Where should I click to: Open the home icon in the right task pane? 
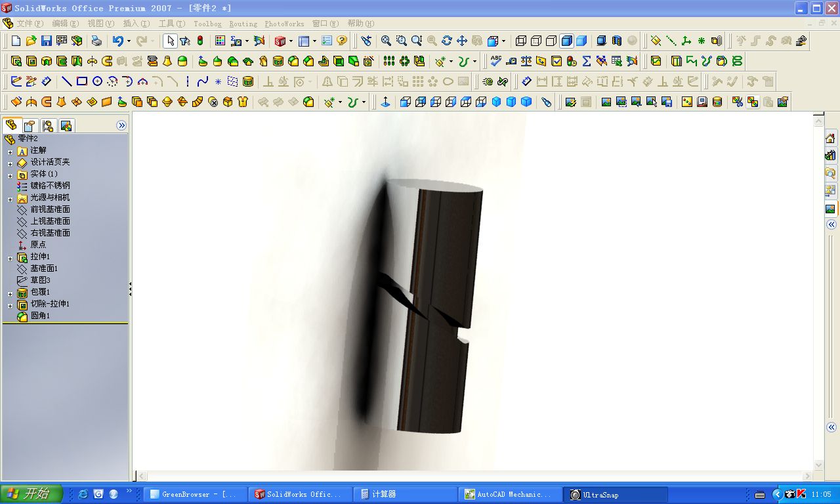(x=831, y=138)
